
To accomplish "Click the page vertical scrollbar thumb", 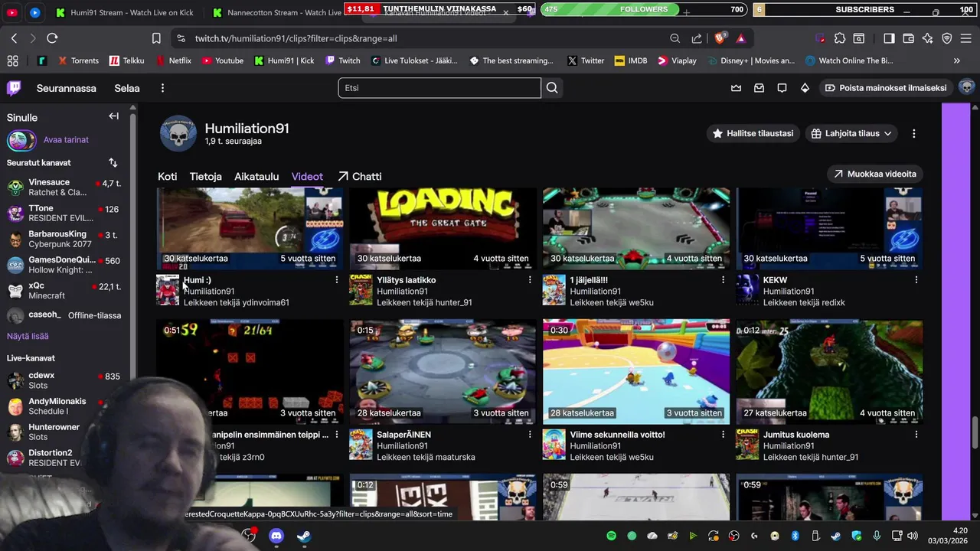I will tap(975, 433).
